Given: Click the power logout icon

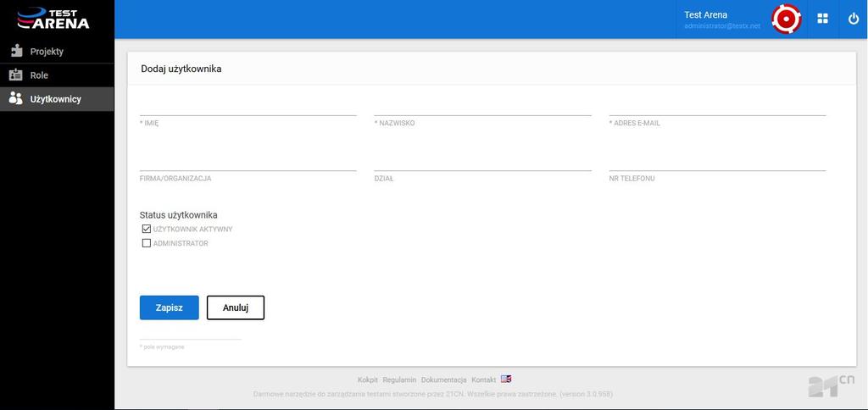Looking at the screenshot, I should 853,19.
